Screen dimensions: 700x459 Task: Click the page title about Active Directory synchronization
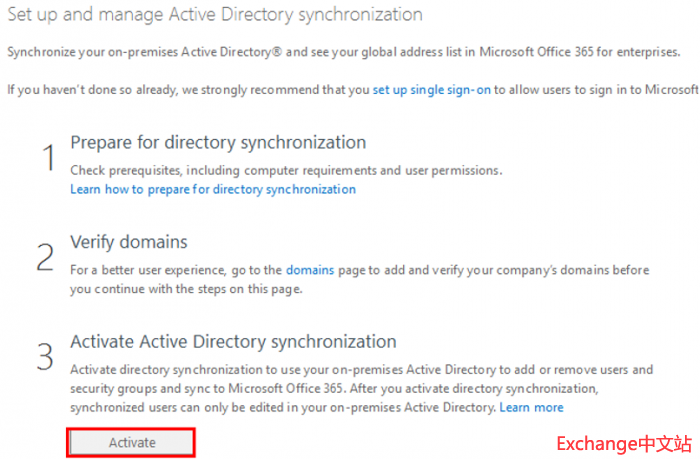pyautogui.click(x=215, y=15)
